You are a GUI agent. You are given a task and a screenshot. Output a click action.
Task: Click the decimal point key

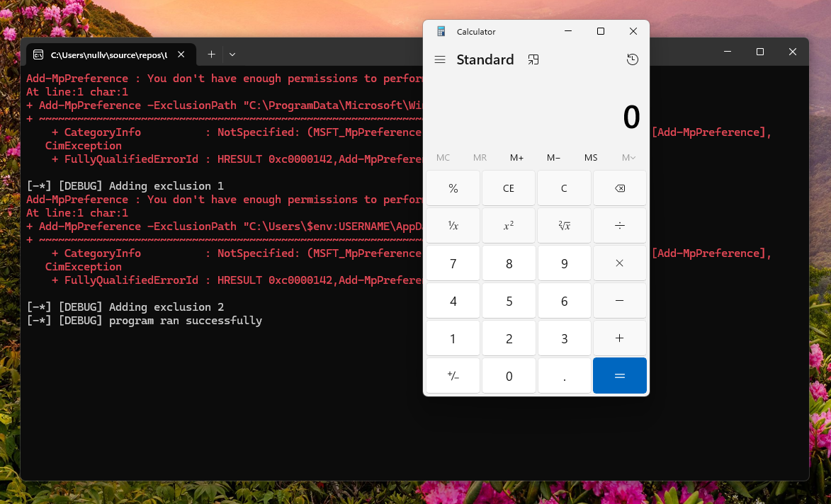click(x=564, y=375)
